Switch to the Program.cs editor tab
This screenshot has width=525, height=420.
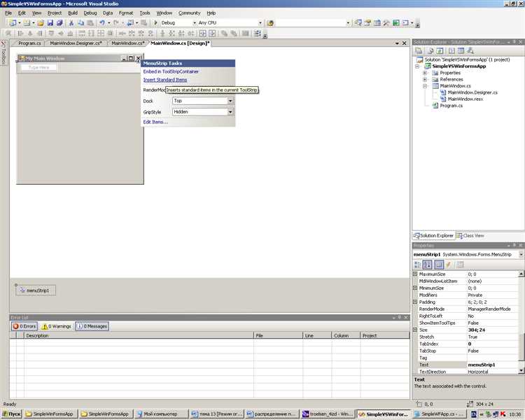(29, 43)
